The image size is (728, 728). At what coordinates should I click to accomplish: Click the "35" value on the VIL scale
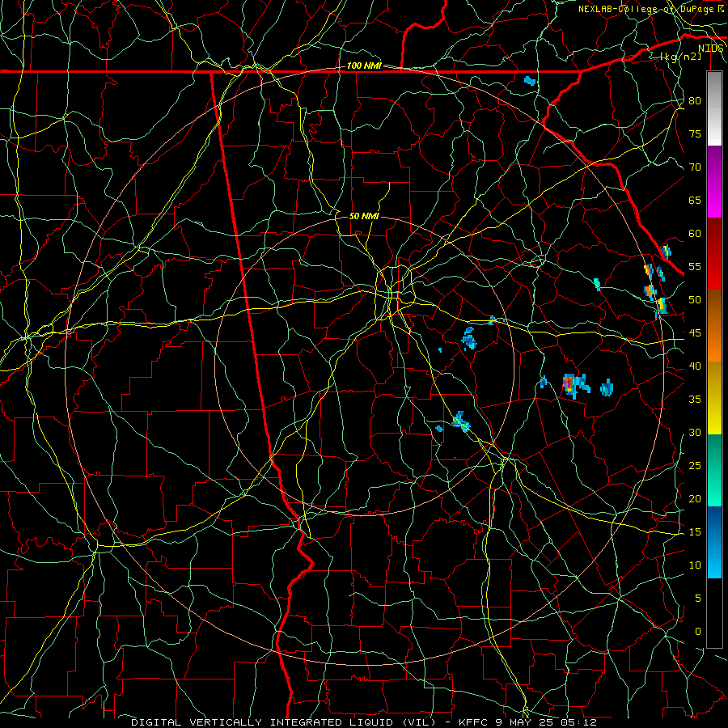pyautogui.click(x=695, y=400)
